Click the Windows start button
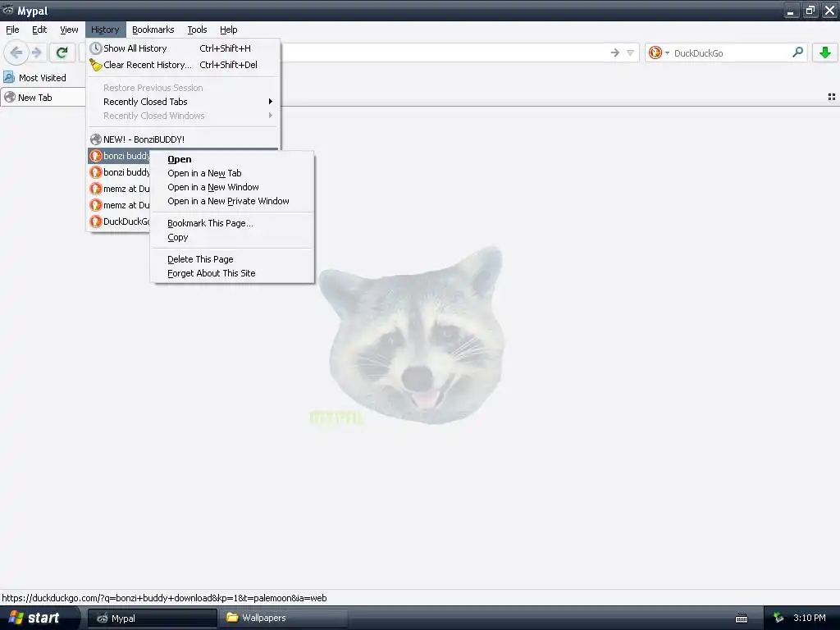Image resolution: width=840 pixels, height=630 pixels. [39, 618]
